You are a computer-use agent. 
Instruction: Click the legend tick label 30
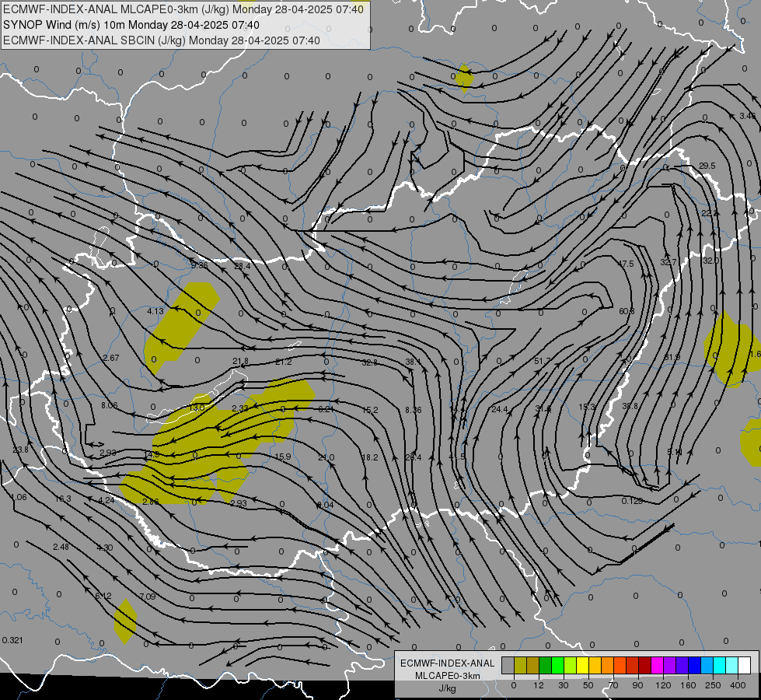tap(563, 685)
